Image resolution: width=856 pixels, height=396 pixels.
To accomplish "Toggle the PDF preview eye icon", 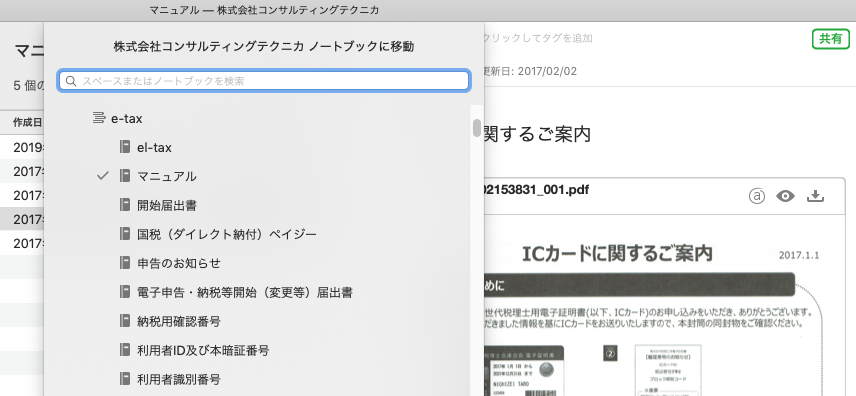I will tap(786, 197).
